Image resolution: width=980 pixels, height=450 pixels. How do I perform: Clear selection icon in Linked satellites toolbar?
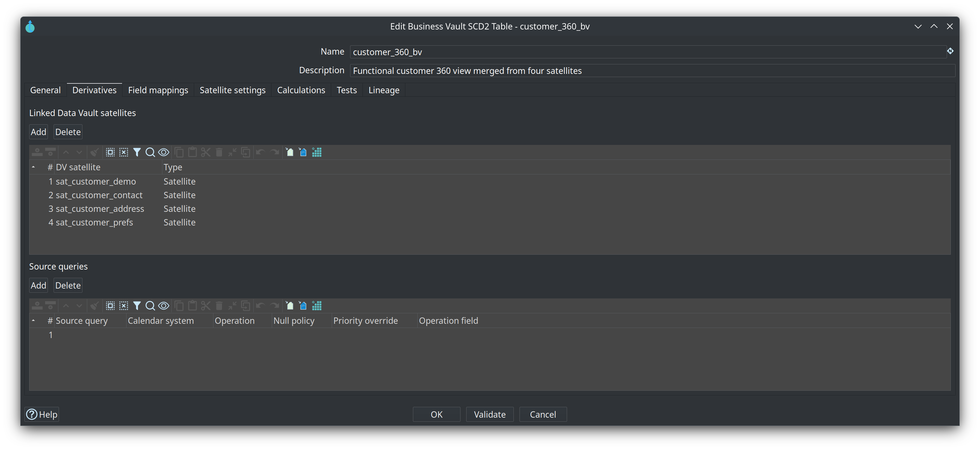point(124,152)
